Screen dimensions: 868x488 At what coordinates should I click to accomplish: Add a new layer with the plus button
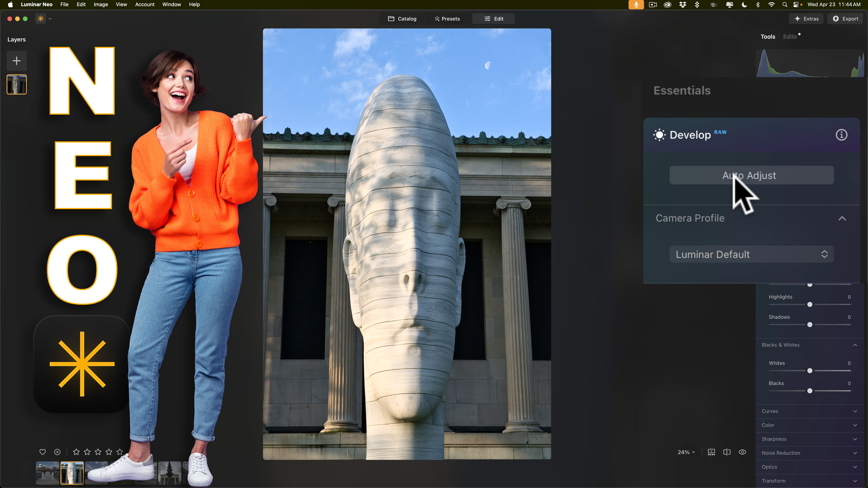[x=16, y=61]
